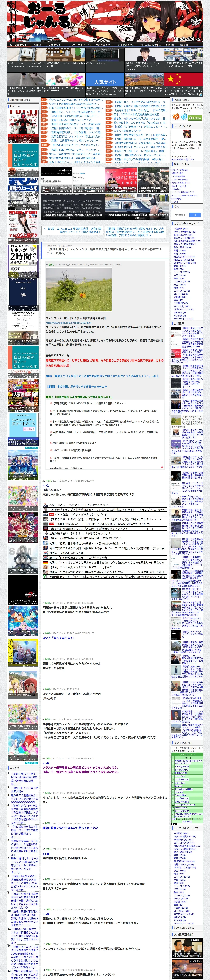Click the おーるじゃんる site logo banner
The width and height of the screenshot is (210, 980).
pos(105,21)
